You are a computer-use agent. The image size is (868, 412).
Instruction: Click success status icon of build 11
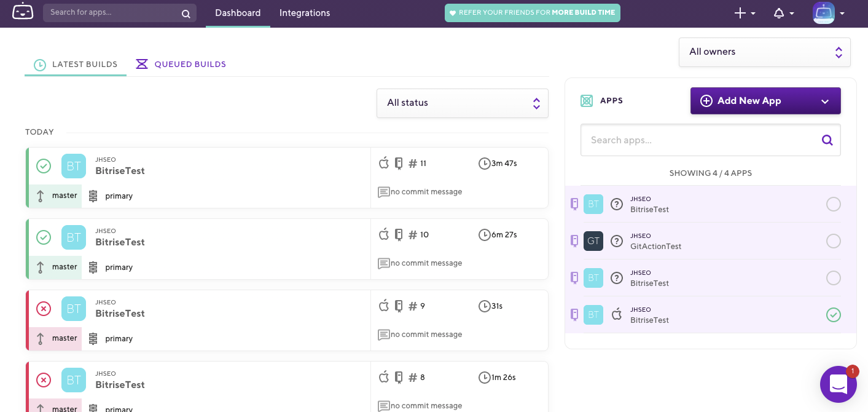[44, 166]
